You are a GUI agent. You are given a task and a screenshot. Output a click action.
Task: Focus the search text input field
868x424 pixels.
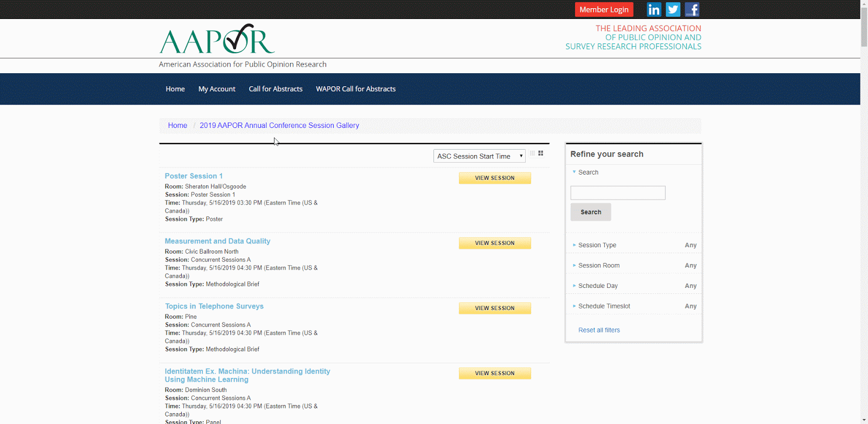(x=617, y=193)
